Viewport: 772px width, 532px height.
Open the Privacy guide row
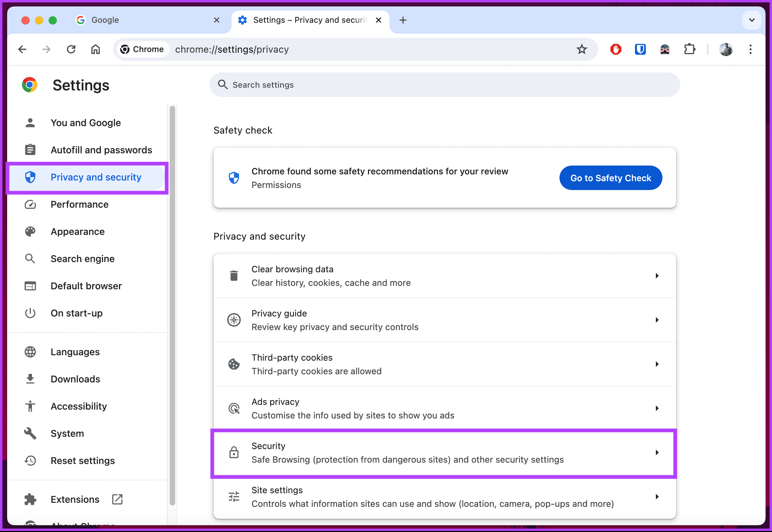coord(444,320)
